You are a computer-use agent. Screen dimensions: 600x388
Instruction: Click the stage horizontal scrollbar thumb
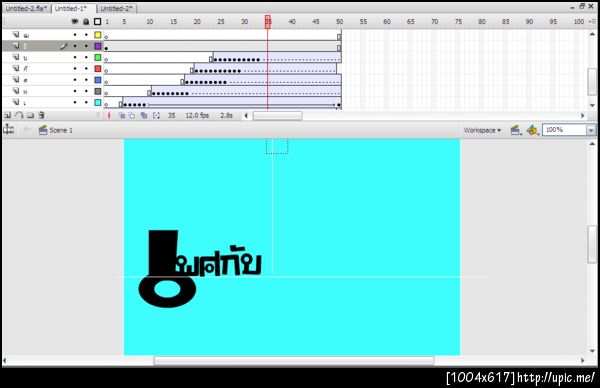(294, 360)
